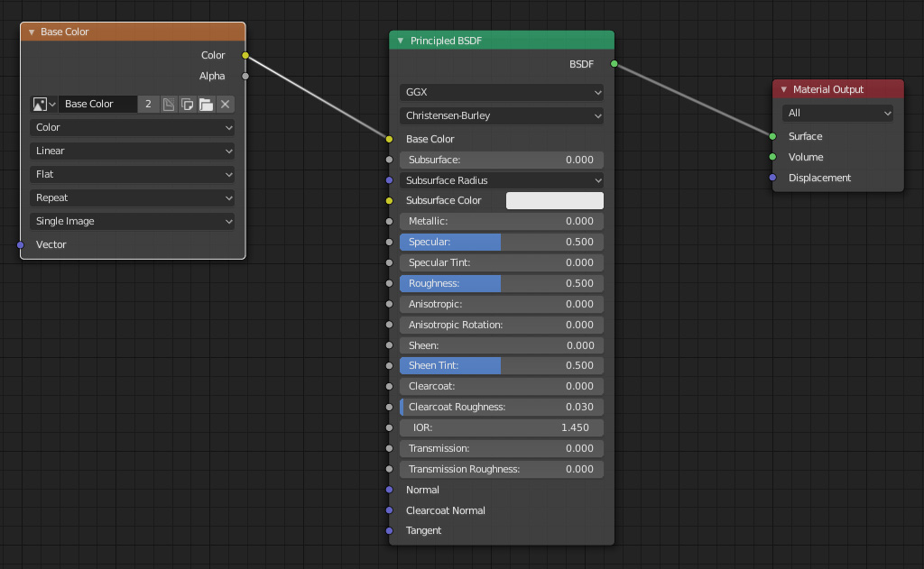Open the Flat projection dropdown
This screenshot has height=569, width=924.
click(132, 174)
